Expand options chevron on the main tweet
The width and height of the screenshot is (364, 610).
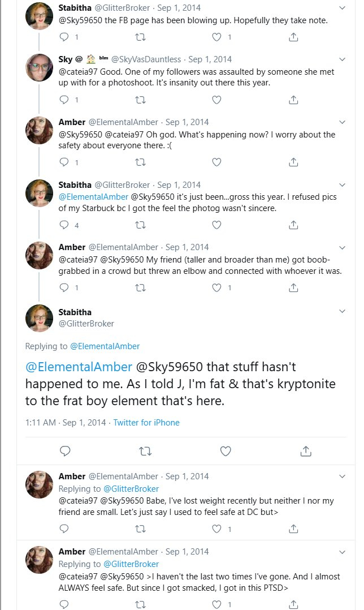(x=342, y=311)
